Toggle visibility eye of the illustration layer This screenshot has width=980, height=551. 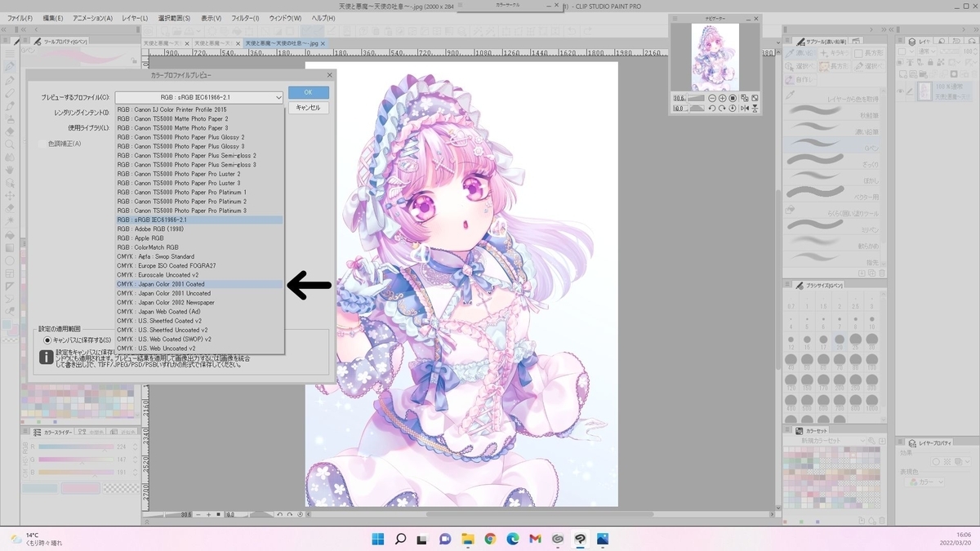pyautogui.click(x=899, y=91)
